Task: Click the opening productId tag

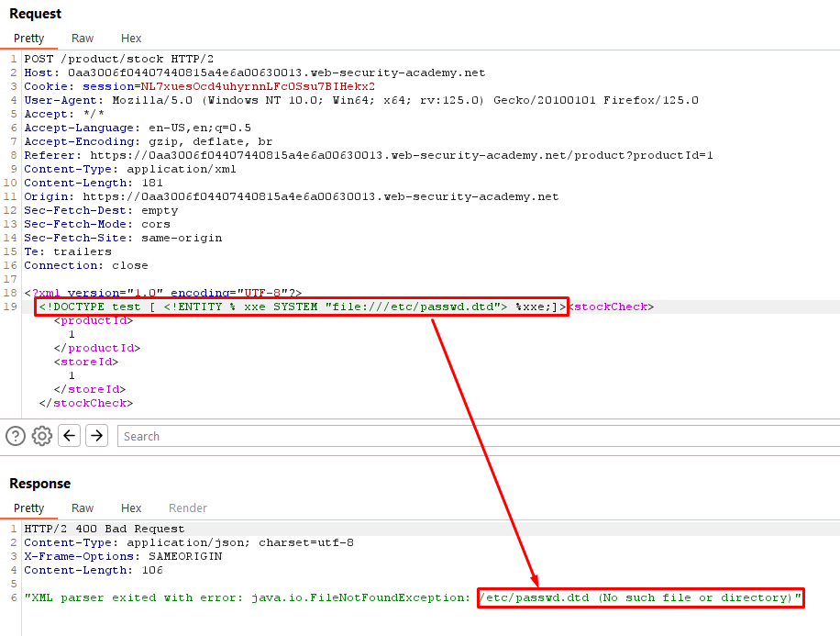Action: (94, 320)
